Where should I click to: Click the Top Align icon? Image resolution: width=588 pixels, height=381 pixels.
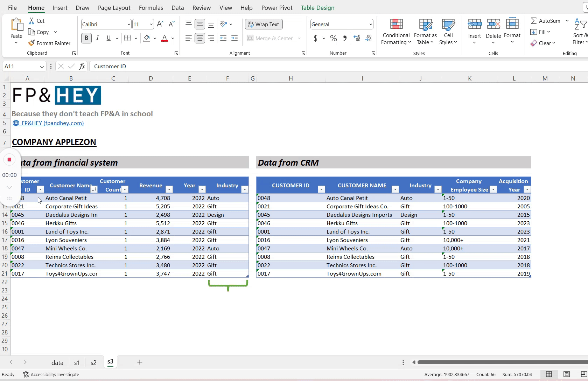(189, 24)
